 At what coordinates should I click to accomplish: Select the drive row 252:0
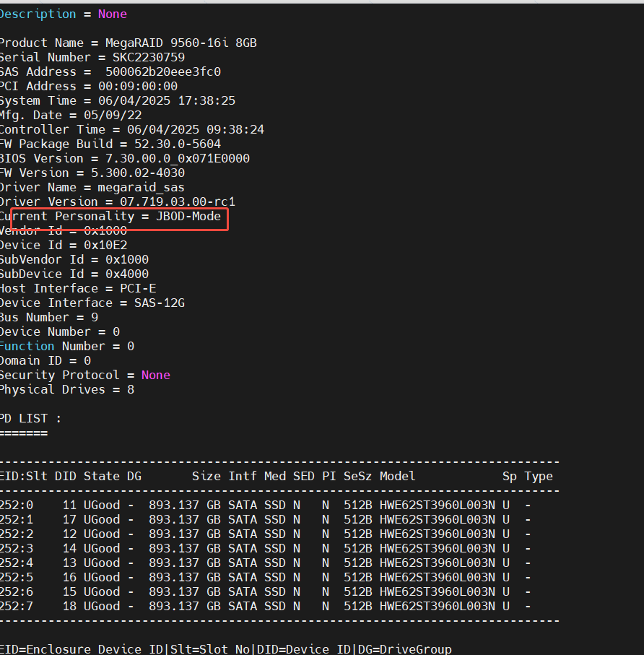click(x=265, y=505)
